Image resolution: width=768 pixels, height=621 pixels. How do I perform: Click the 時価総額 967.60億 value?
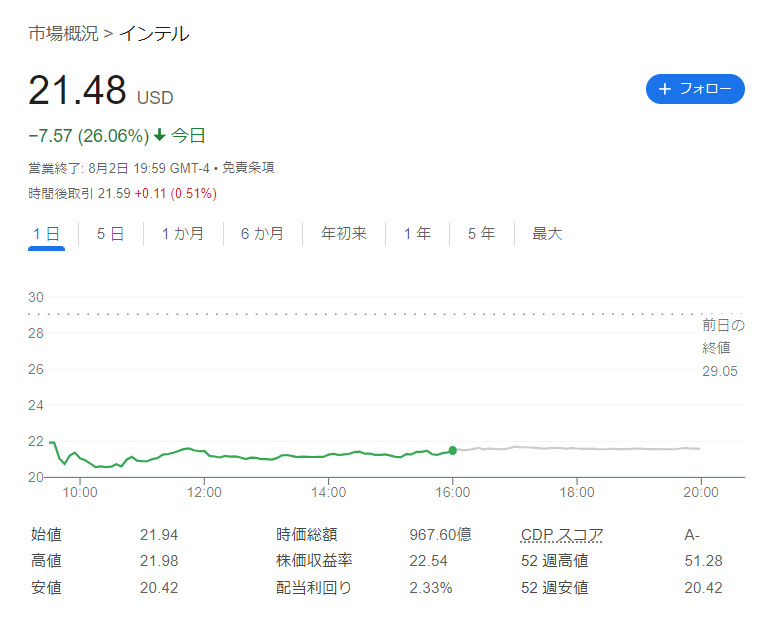click(x=440, y=534)
